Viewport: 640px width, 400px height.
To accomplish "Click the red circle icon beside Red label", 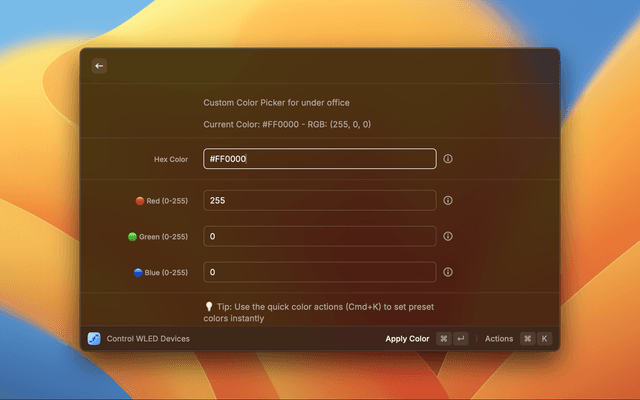I will pos(140,201).
